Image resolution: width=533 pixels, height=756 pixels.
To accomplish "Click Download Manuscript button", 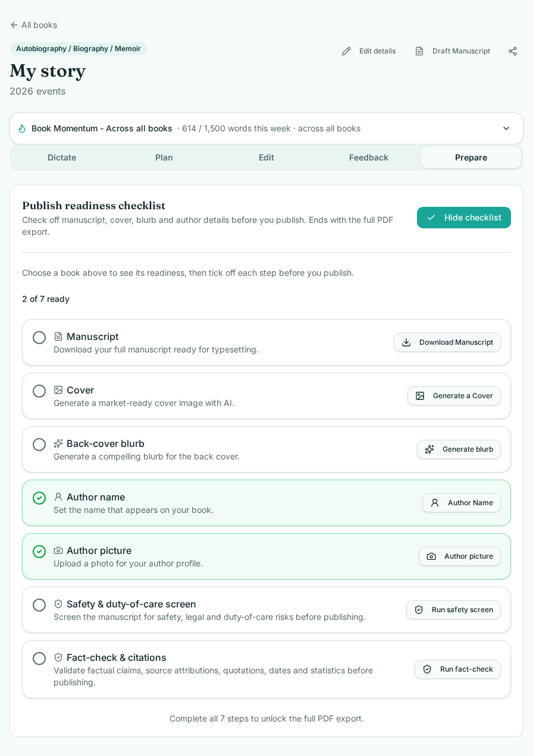I will (x=447, y=342).
